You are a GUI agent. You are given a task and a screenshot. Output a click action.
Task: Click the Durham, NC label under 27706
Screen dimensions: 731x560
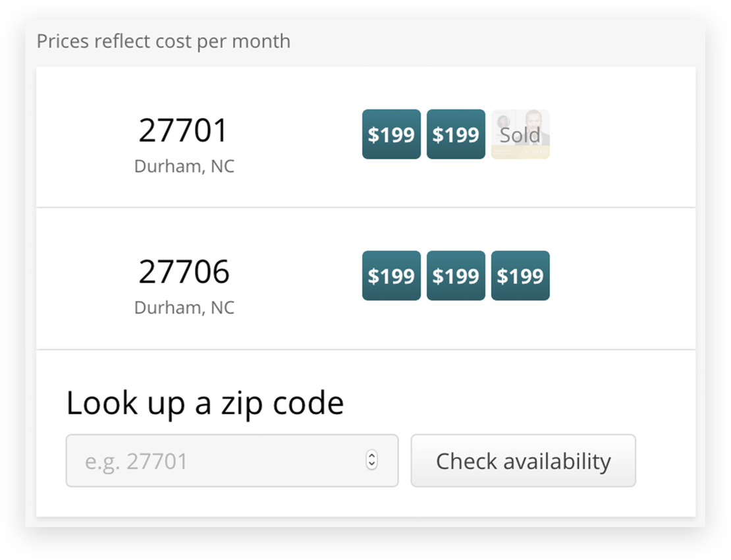tap(184, 307)
